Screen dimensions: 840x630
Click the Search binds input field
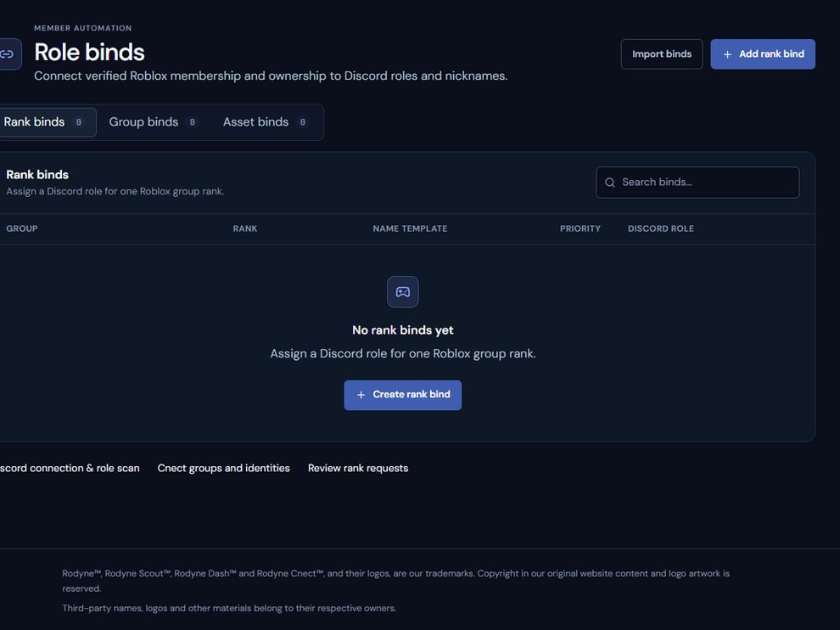click(x=697, y=183)
